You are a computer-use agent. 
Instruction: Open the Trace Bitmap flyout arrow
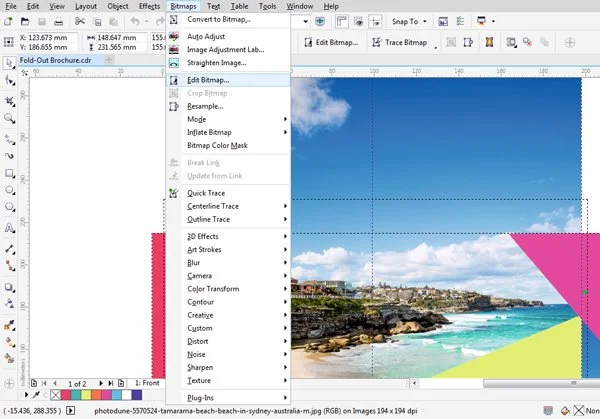pos(435,47)
